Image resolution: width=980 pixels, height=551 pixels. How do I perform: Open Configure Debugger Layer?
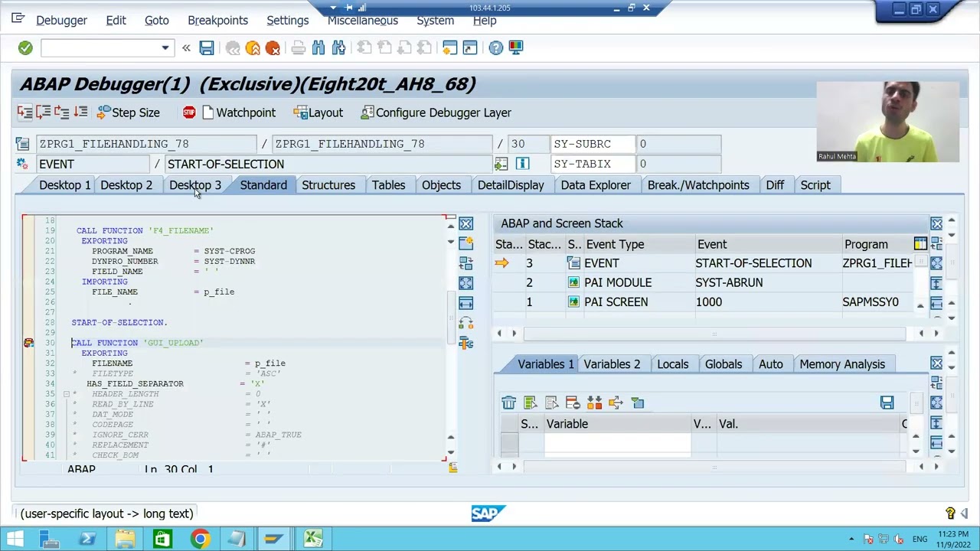436,112
